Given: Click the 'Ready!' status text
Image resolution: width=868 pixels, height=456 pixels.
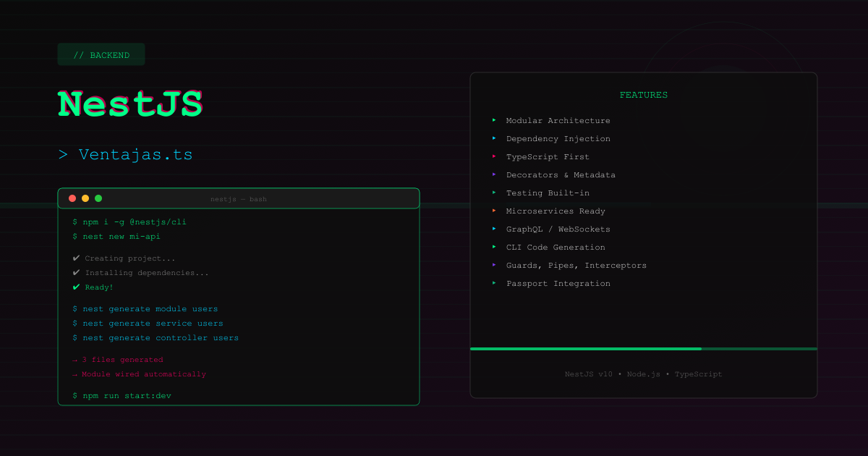Looking at the screenshot, I should click(x=99, y=287).
